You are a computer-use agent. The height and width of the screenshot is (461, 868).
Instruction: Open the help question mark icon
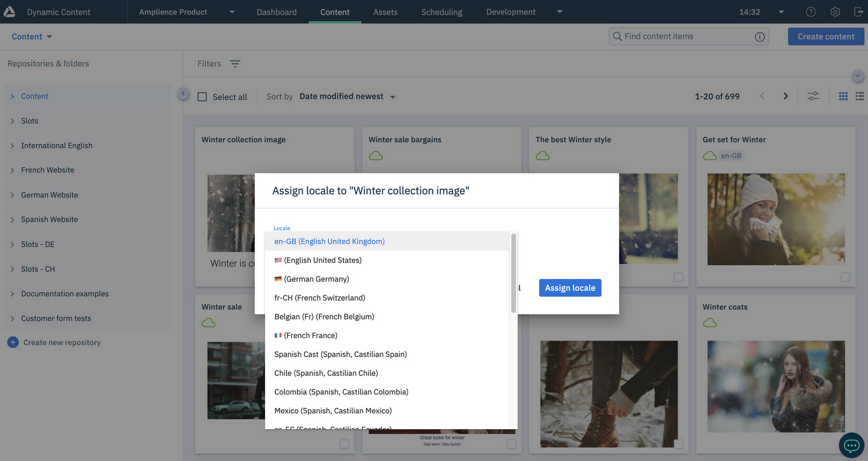pyautogui.click(x=811, y=12)
